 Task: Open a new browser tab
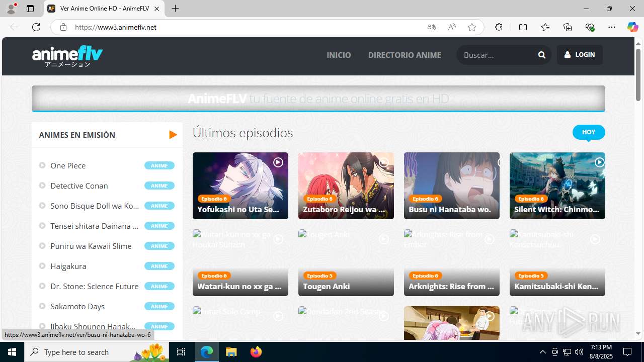(175, 9)
